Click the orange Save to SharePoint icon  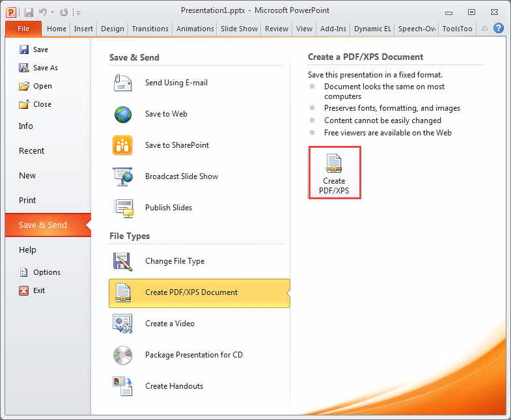[x=122, y=145]
